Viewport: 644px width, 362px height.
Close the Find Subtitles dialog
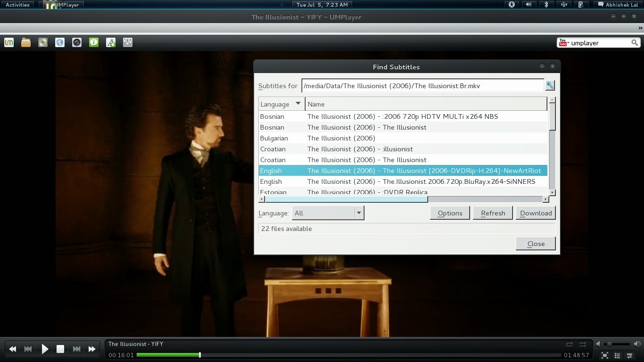point(536,244)
